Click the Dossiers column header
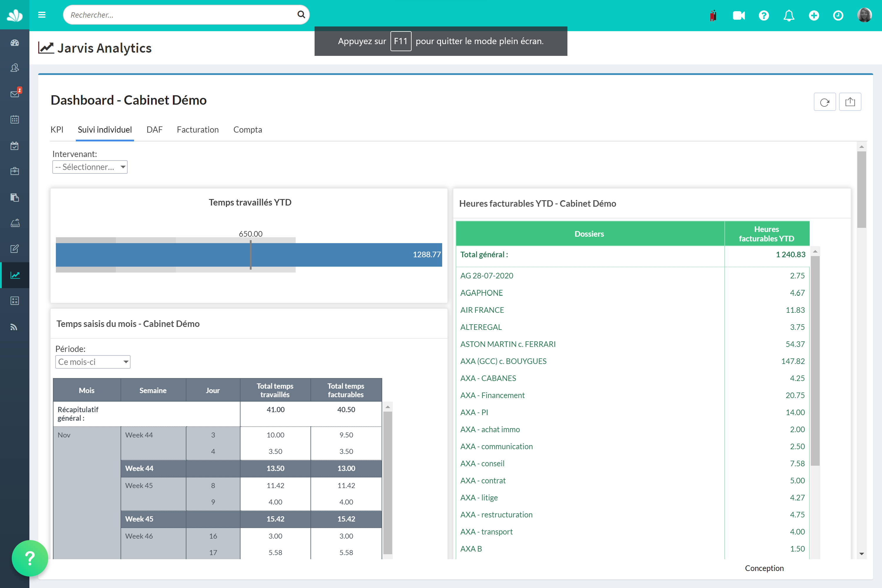The image size is (882, 588). pos(590,234)
